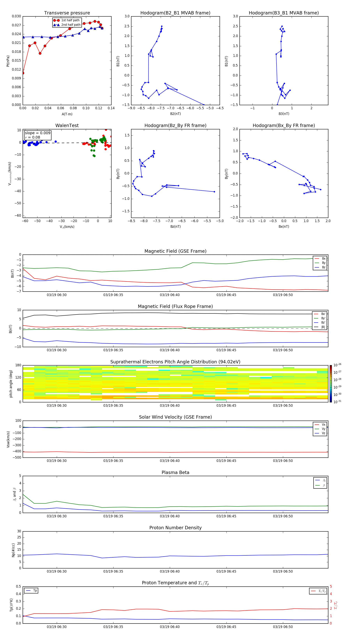
Task: Click the "Proton Temperature and Te/Tp" title
Action: (175, 583)
